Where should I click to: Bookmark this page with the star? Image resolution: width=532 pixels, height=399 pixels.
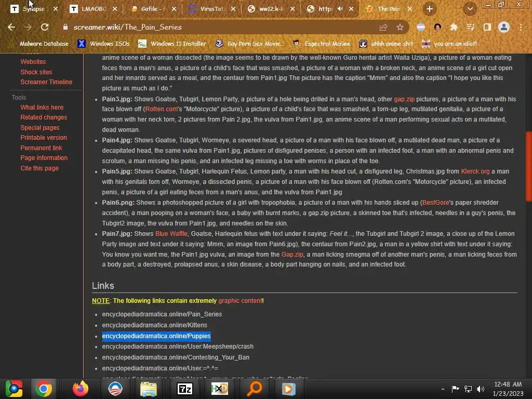400,28
